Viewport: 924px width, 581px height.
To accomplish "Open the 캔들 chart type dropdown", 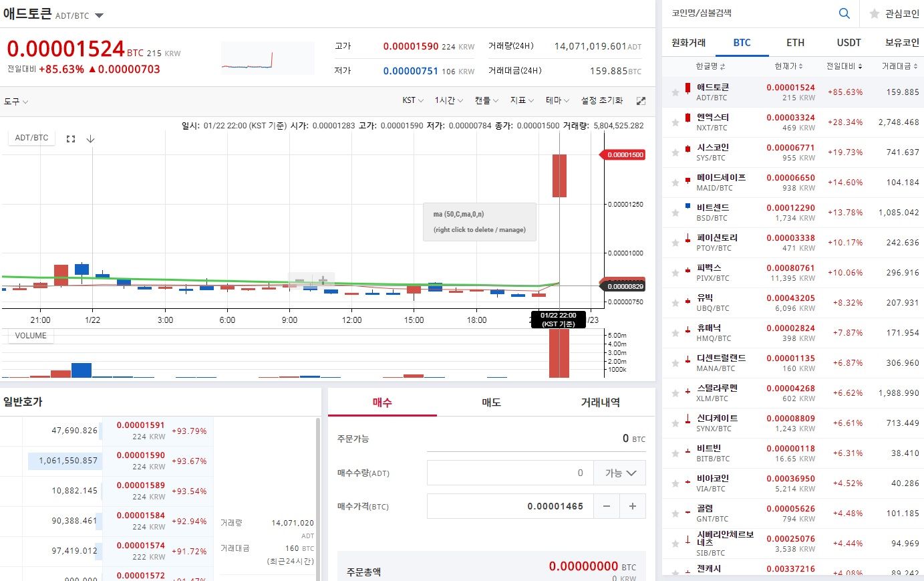I will click(x=486, y=100).
